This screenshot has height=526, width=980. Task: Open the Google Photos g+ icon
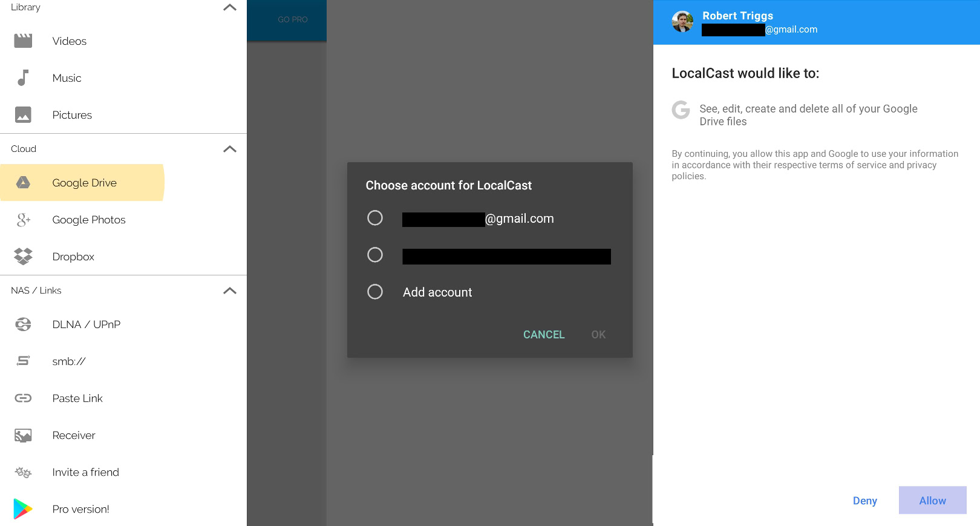pyautogui.click(x=23, y=220)
